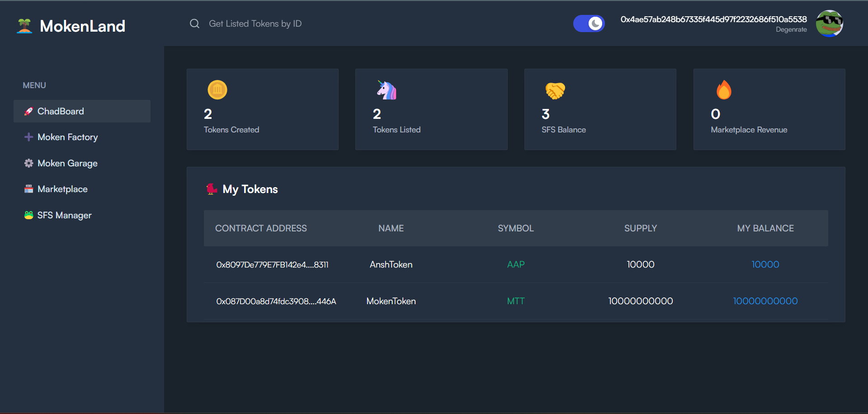The height and width of the screenshot is (414, 868).
Task: Click the My Tokens heading
Action: click(250, 189)
